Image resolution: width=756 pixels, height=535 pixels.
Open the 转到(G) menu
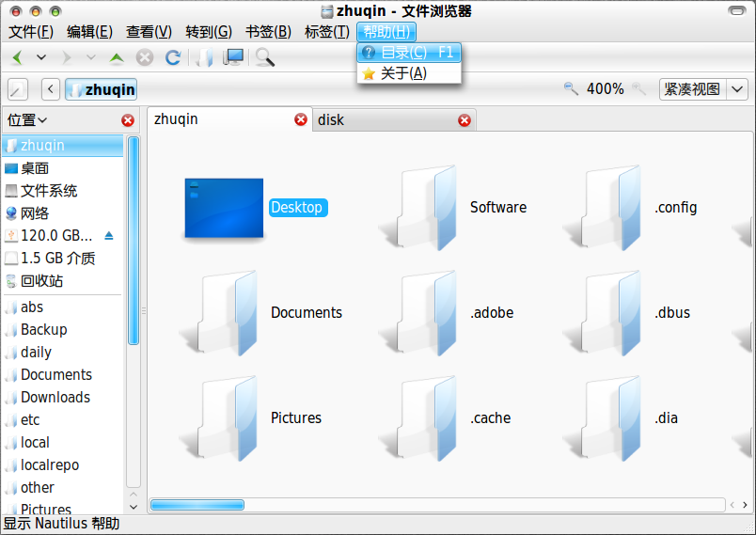(x=209, y=32)
